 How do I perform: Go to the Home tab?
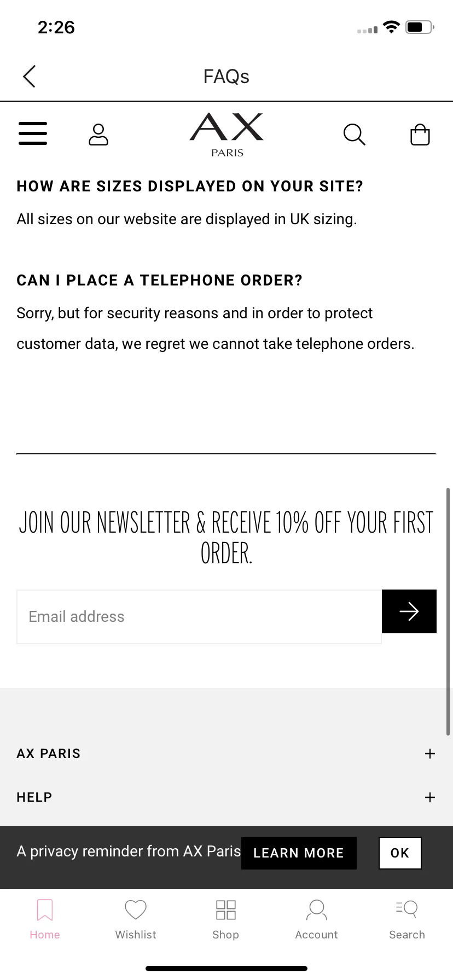point(45,919)
